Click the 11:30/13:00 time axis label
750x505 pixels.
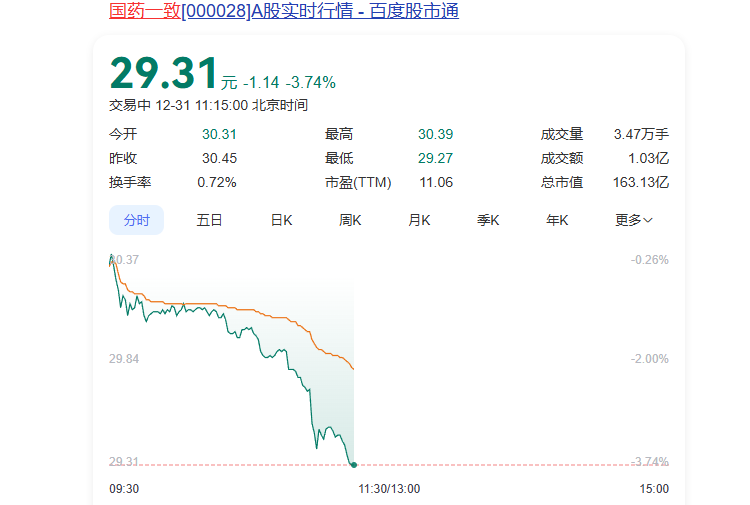click(389, 489)
